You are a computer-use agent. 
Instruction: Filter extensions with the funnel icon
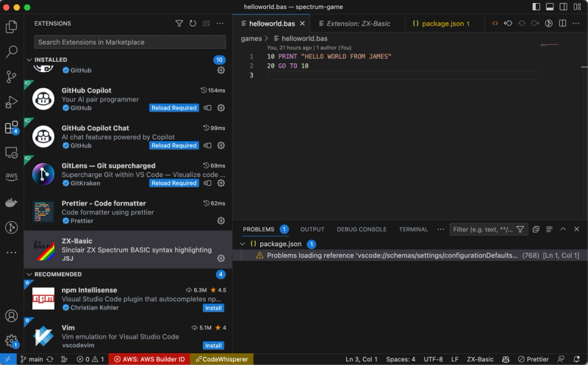(x=179, y=24)
